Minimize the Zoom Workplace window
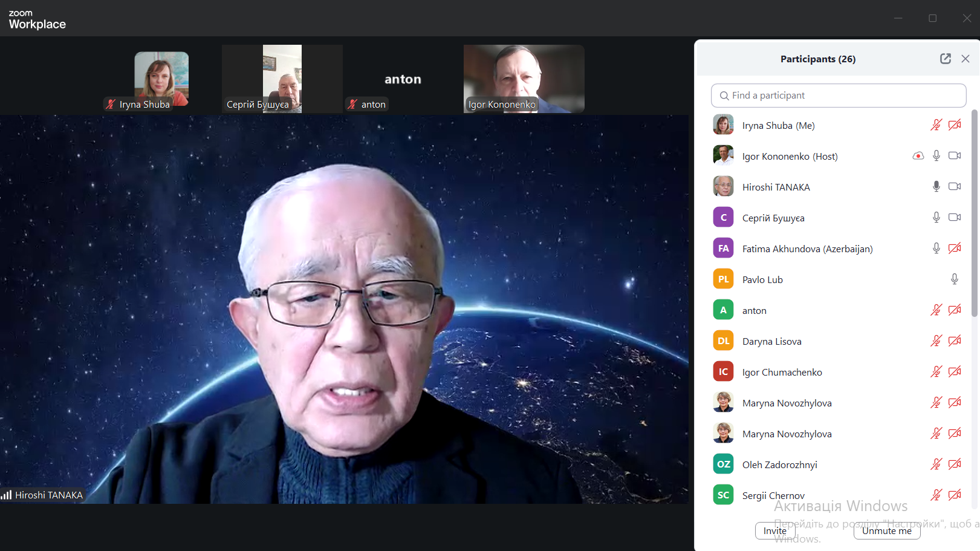Image resolution: width=980 pixels, height=551 pixels. pyautogui.click(x=898, y=18)
